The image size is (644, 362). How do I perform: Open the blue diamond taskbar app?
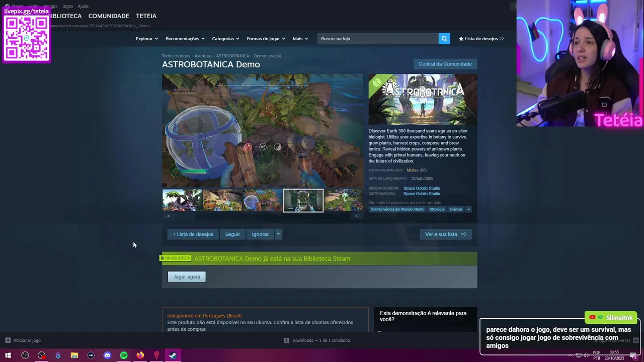58,355
